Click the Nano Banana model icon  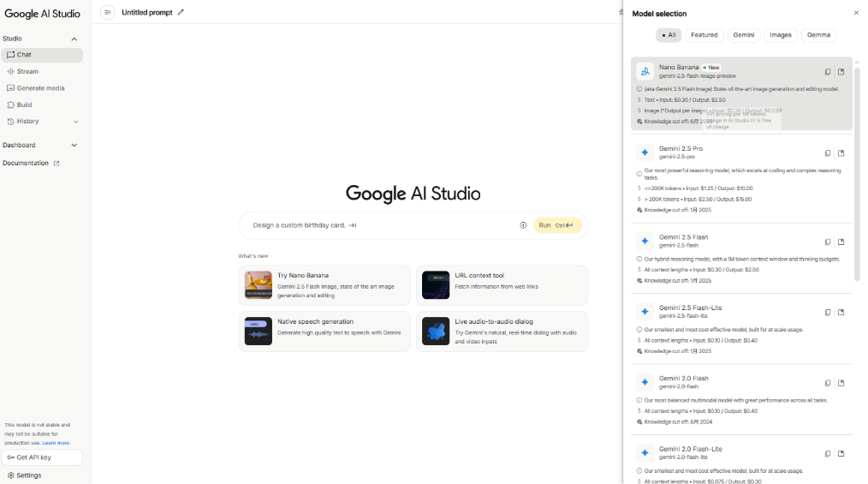(x=645, y=71)
